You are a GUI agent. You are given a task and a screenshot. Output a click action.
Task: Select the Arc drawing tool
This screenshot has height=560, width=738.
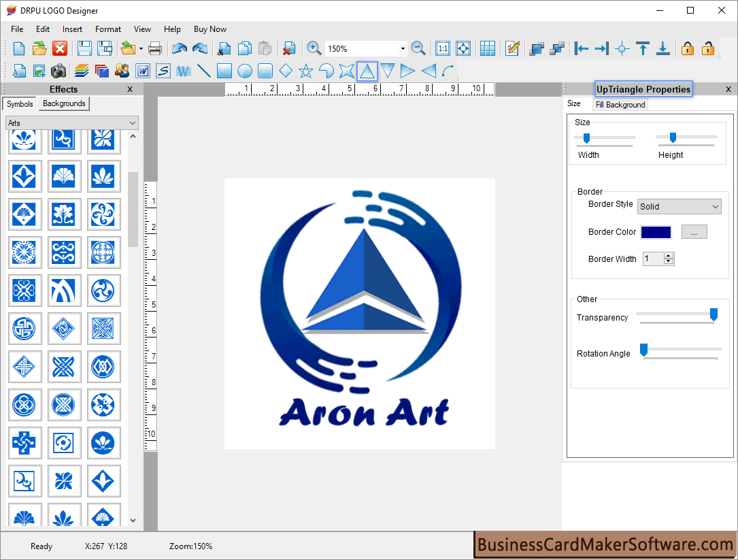pos(448,71)
